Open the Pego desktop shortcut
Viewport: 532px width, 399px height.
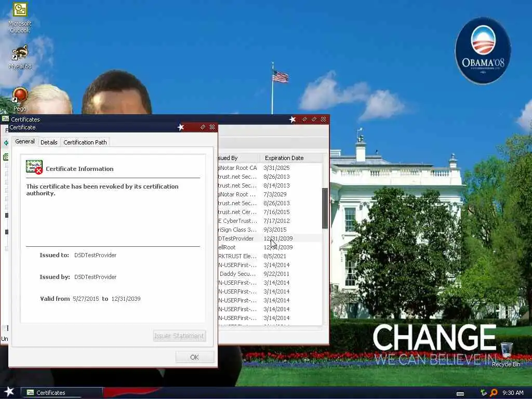[20, 99]
